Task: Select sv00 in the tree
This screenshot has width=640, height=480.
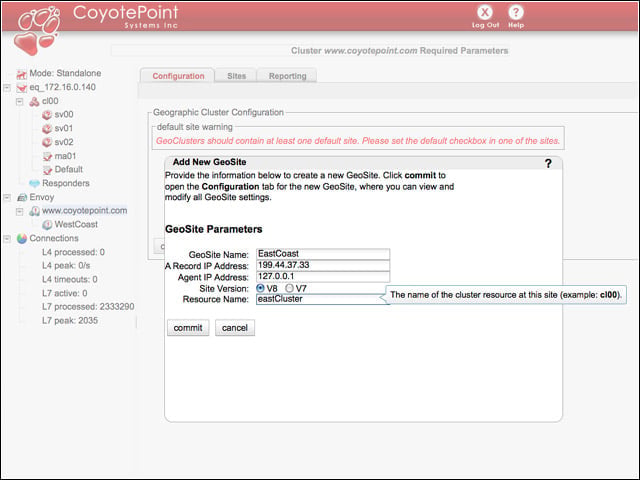Action: (x=64, y=115)
